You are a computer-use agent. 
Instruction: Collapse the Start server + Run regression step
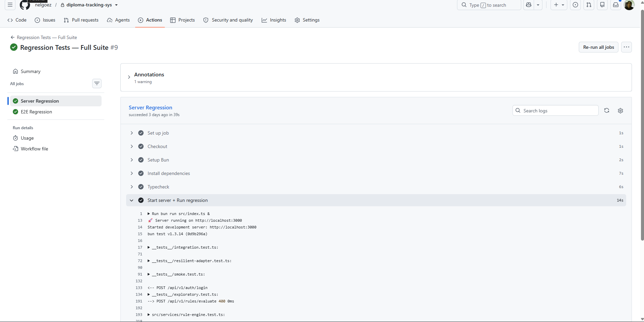tap(376, 200)
